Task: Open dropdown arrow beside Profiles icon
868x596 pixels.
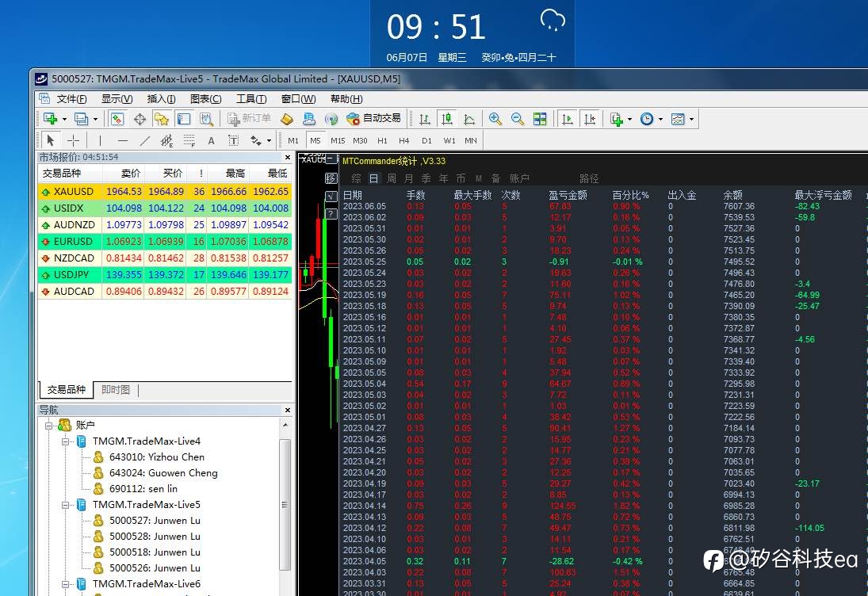Action: [x=95, y=119]
